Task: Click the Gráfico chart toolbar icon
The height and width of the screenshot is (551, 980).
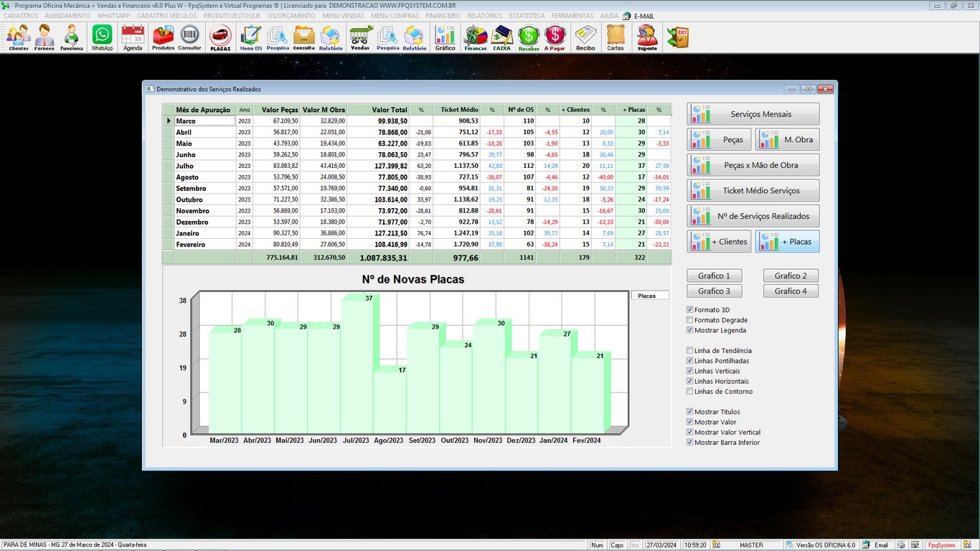Action: pos(445,37)
